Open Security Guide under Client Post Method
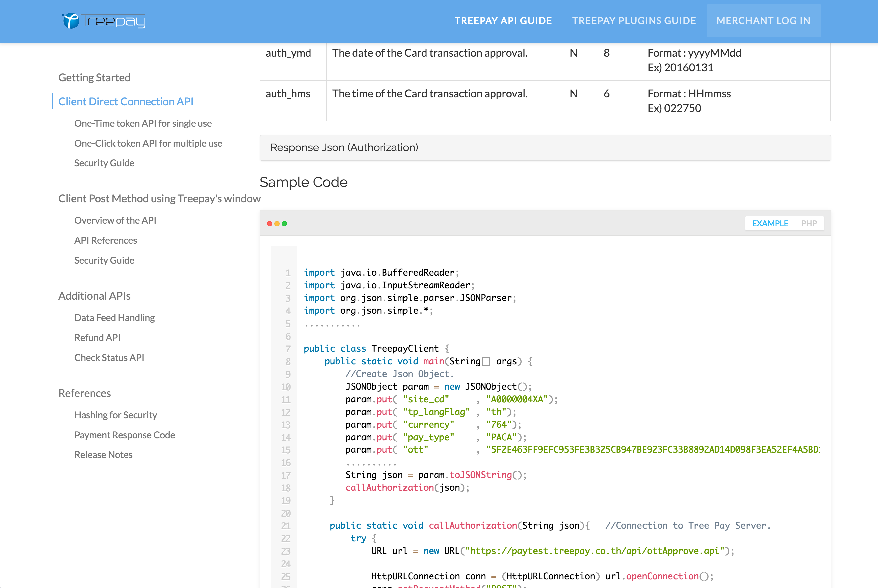 point(104,260)
